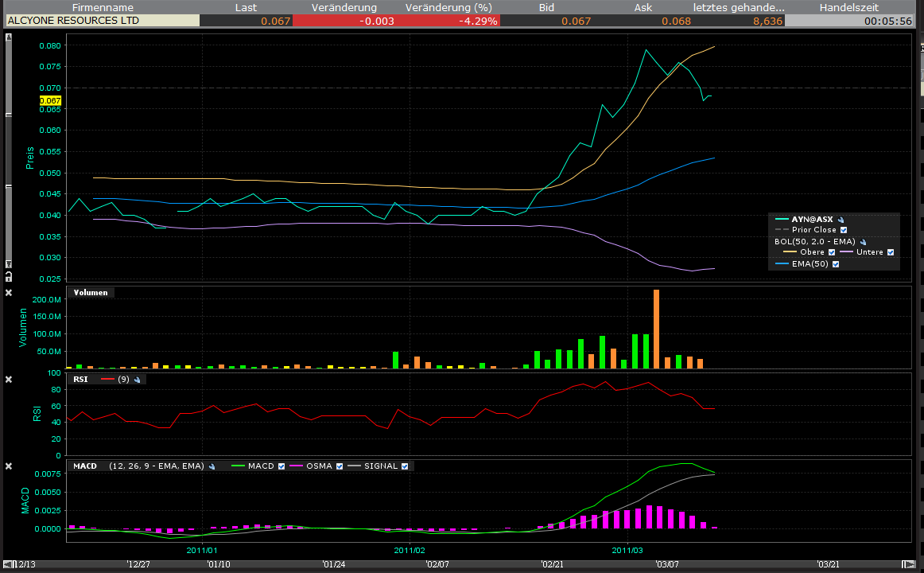Open BOL(50, 2.0 - EMA) wrench settings icon
924x573 pixels.
[864, 243]
